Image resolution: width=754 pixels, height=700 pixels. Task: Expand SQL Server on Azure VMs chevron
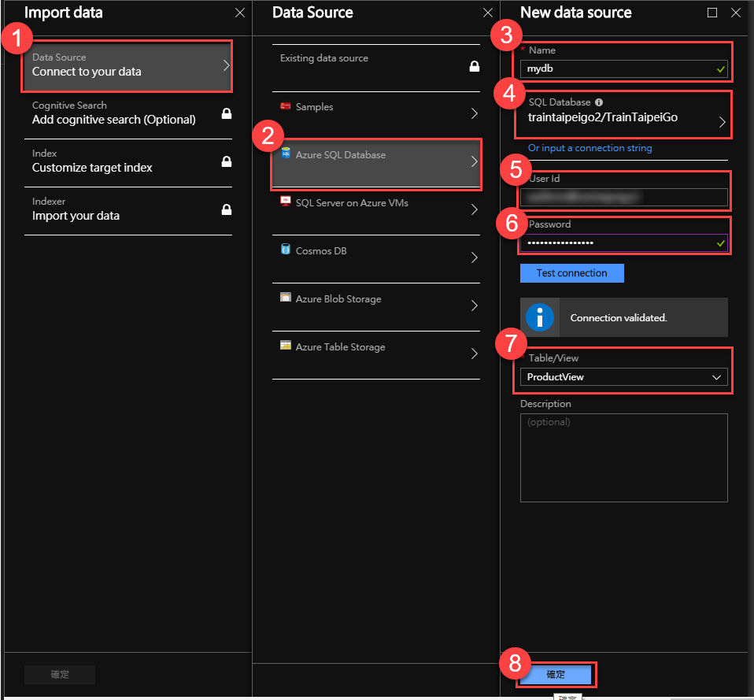tap(474, 209)
